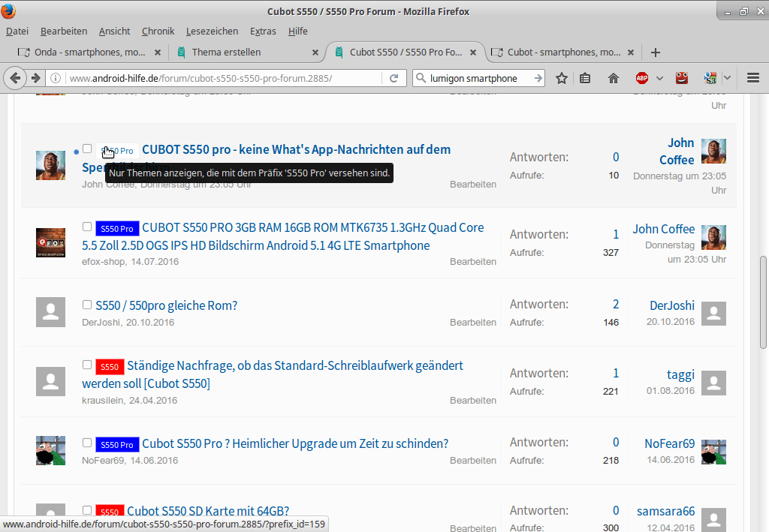Click the bookmark star icon
This screenshot has width=769, height=532.
[x=561, y=78]
